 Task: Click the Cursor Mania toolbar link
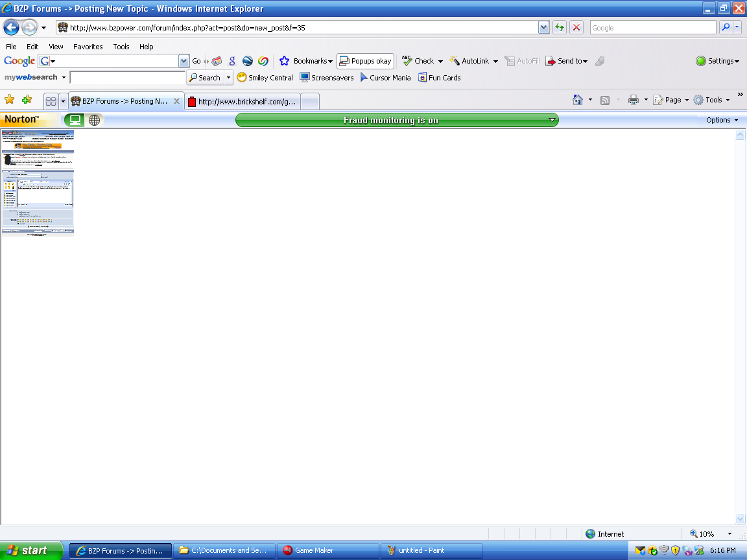(x=385, y=78)
